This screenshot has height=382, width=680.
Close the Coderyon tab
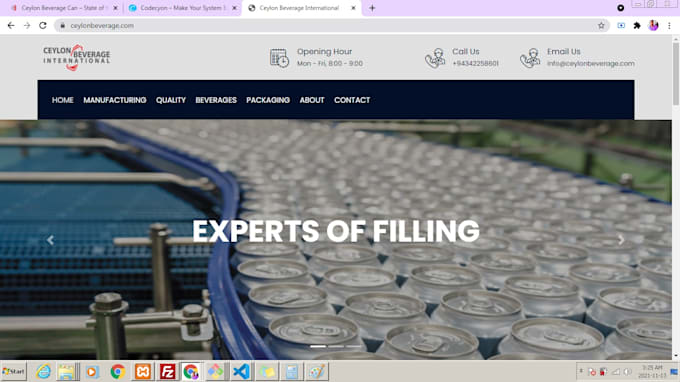[234, 8]
